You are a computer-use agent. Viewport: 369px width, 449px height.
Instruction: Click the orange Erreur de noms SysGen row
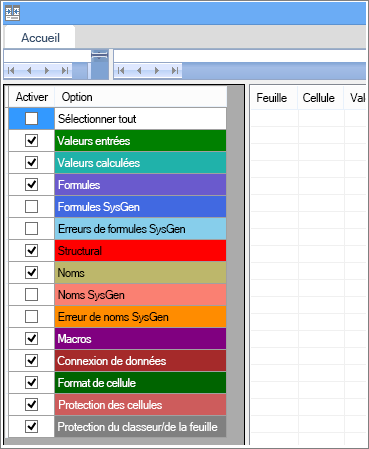pyautogui.click(x=140, y=317)
